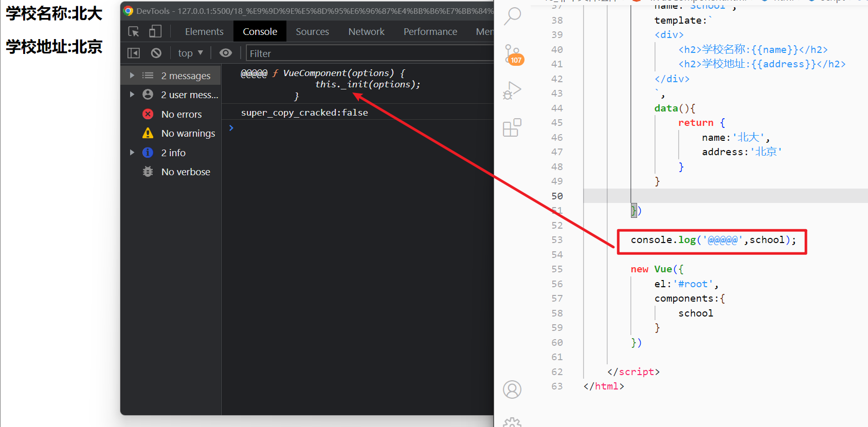The height and width of the screenshot is (427, 868).
Task: Open Source Control icon with 107 badge
Action: coord(512,54)
